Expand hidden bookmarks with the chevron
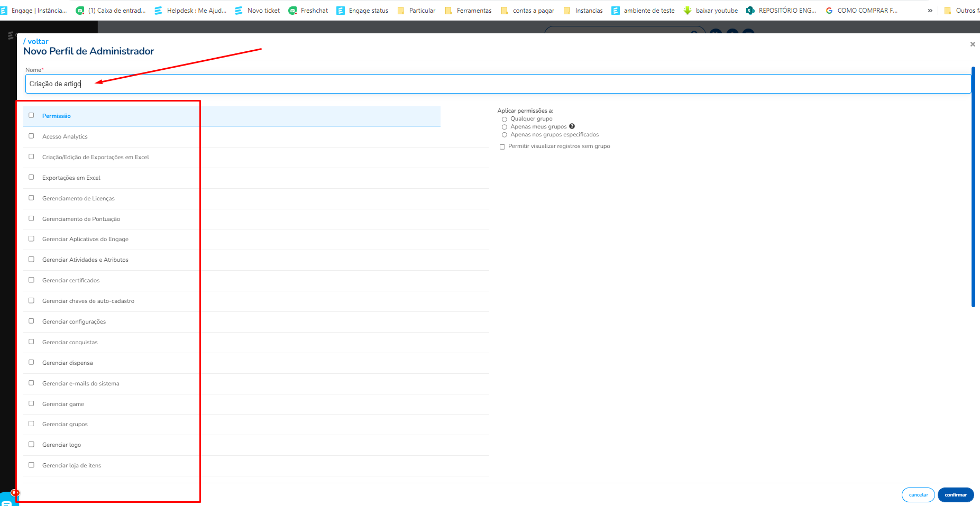This screenshot has width=980, height=506. [930, 11]
